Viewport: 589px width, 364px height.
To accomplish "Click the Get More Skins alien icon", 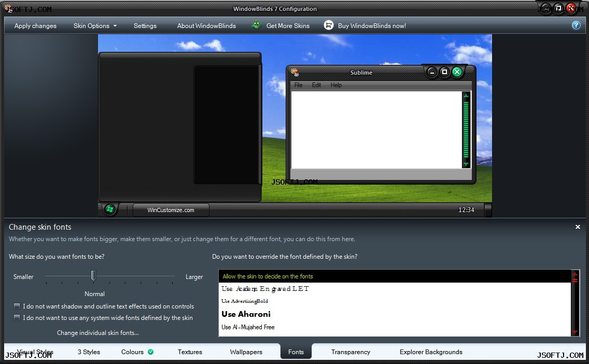I will pyautogui.click(x=257, y=25).
